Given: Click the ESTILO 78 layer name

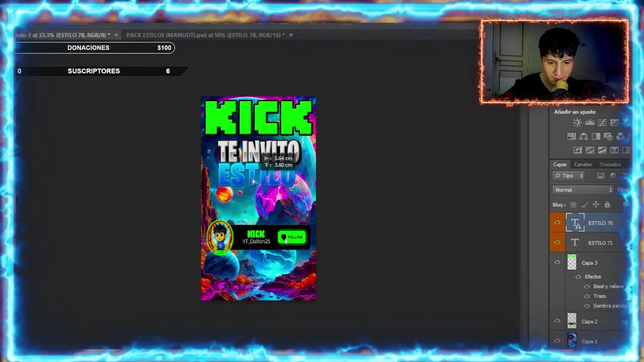Looking at the screenshot, I should (600, 223).
